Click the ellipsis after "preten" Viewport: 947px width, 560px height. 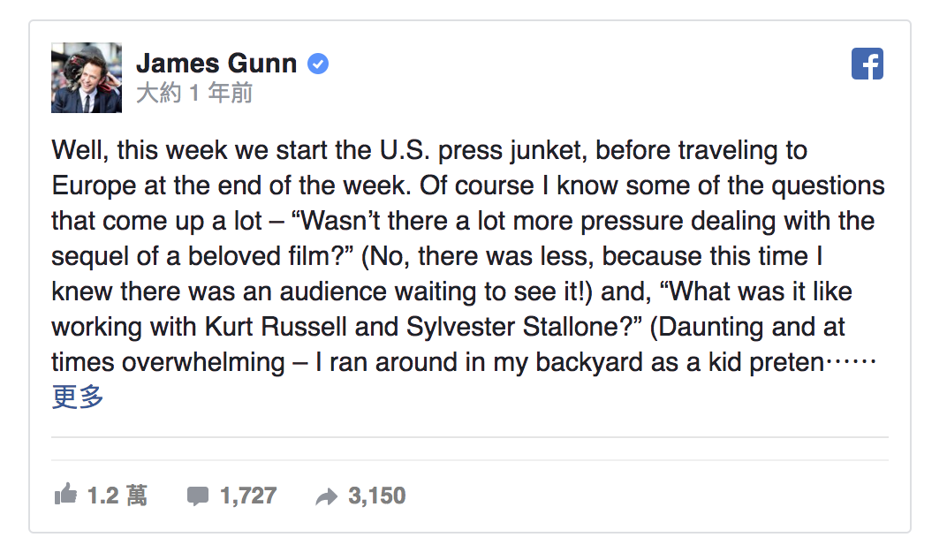tap(850, 363)
